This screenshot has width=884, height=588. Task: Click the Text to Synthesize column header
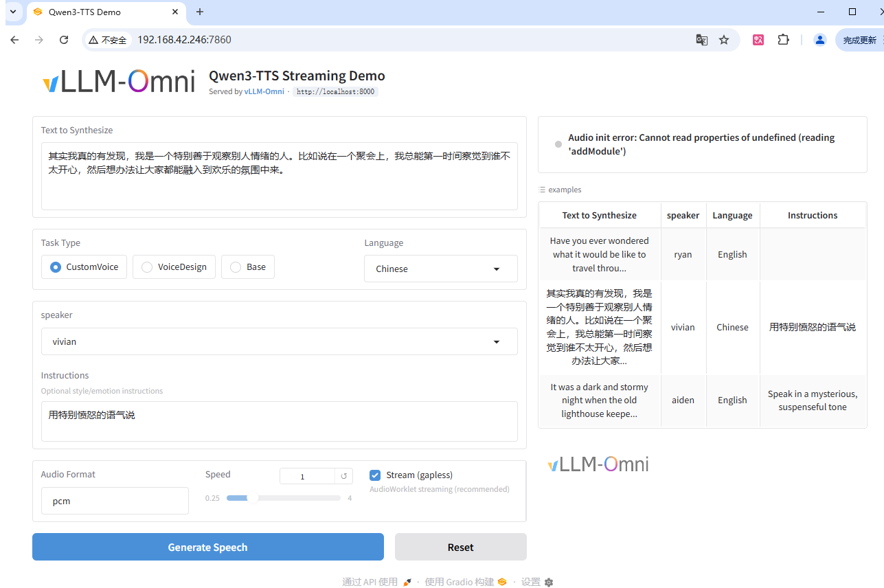point(600,215)
